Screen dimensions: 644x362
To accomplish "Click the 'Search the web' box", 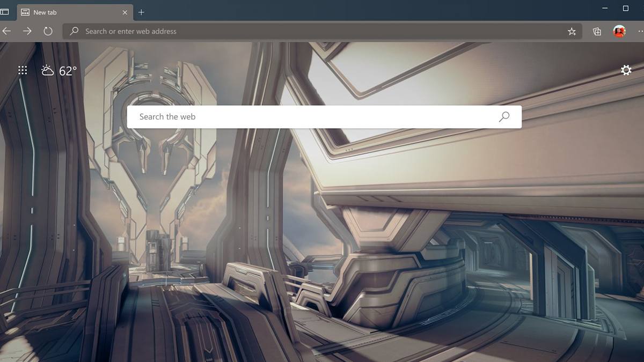I will click(317, 116).
